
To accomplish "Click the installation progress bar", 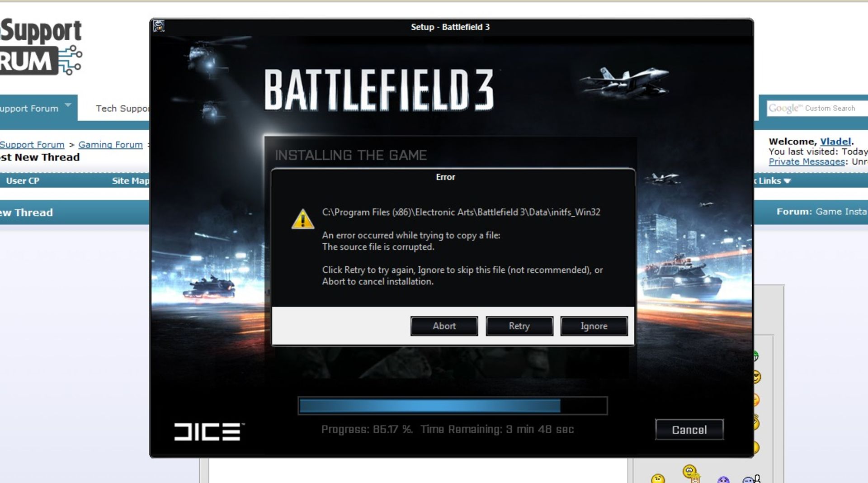I will coord(453,406).
